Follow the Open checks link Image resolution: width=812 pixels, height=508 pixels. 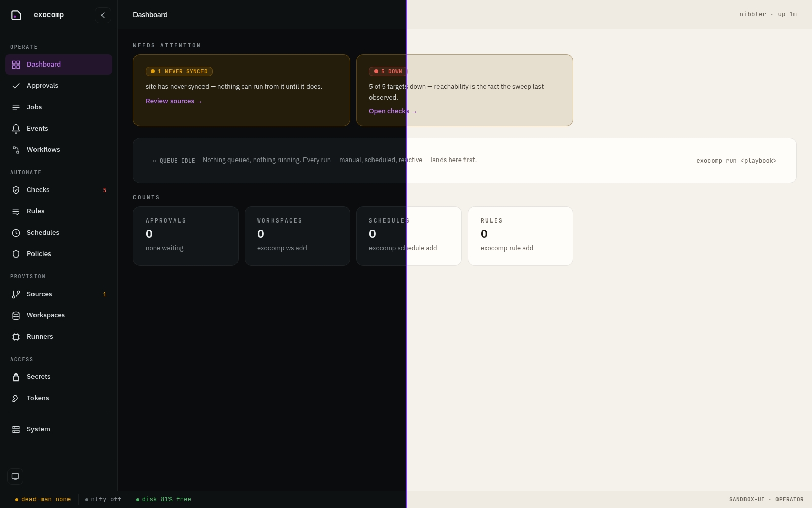(393, 111)
